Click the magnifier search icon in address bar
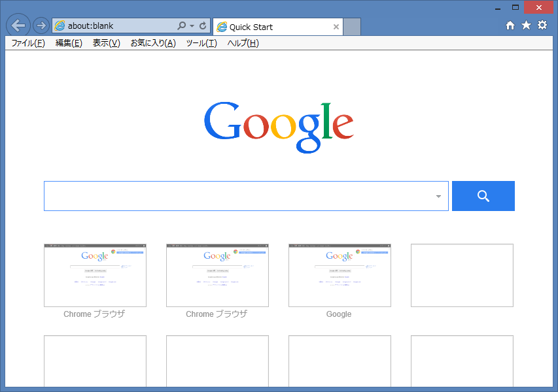Image resolution: width=558 pixels, height=392 pixels. tap(182, 25)
